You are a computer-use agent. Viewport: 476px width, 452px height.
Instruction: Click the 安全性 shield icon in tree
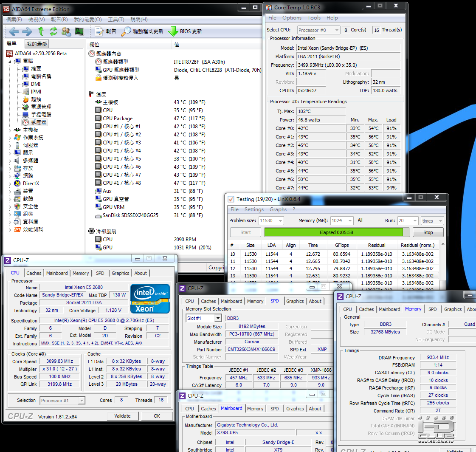(x=17, y=206)
